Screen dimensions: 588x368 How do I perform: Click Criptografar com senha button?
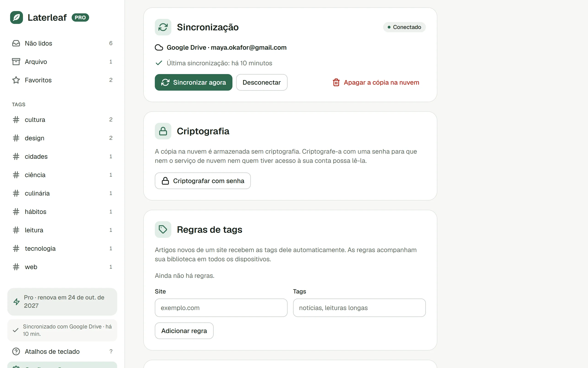pyautogui.click(x=203, y=181)
